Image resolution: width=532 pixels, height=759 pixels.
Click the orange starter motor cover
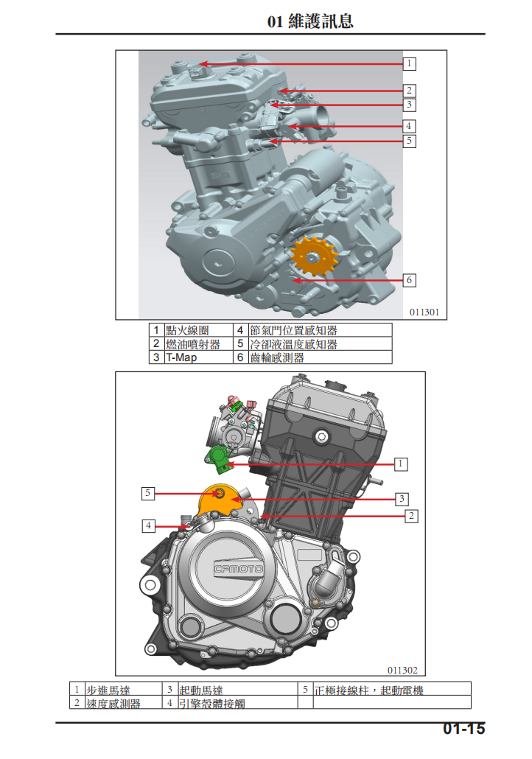(x=220, y=500)
